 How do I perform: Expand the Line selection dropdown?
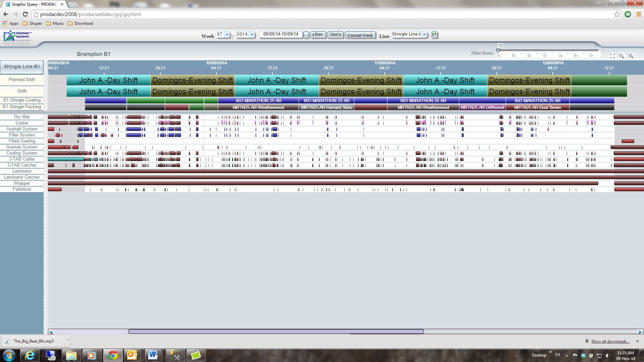[x=424, y=35]
